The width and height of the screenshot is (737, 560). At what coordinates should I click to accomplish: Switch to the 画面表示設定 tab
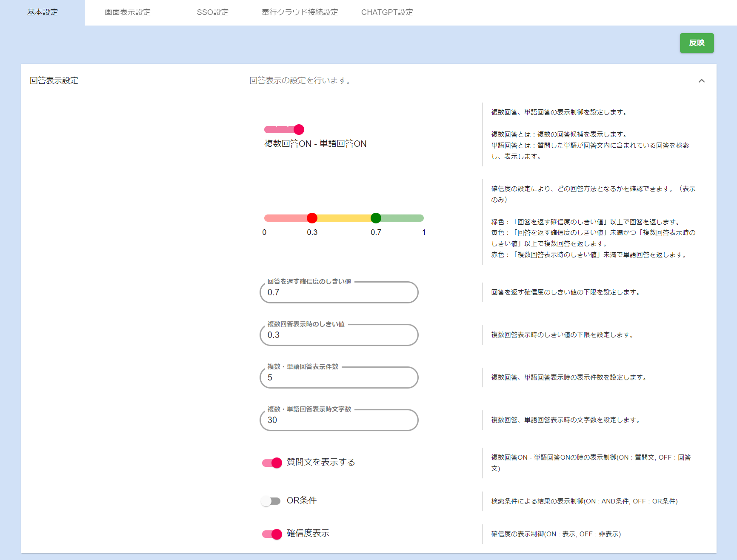128,12
